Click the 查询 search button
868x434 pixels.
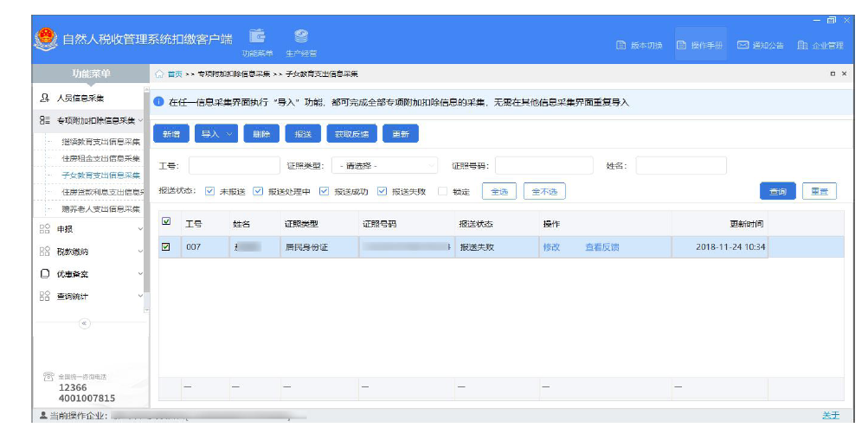(778, 191)
